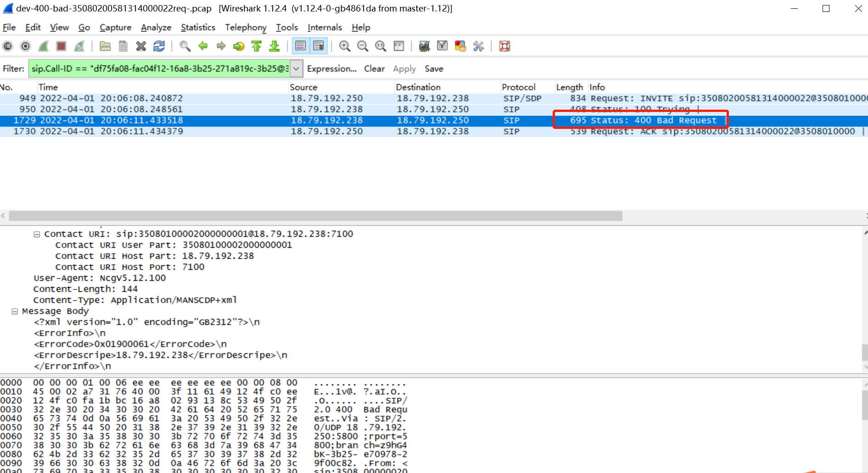Open the Statistics menu
Screen dimensions: 868x473
point(198,28)
